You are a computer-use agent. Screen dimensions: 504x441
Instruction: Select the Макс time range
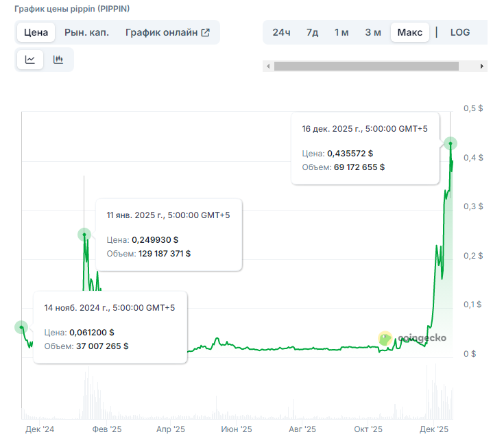pos(409,32)
